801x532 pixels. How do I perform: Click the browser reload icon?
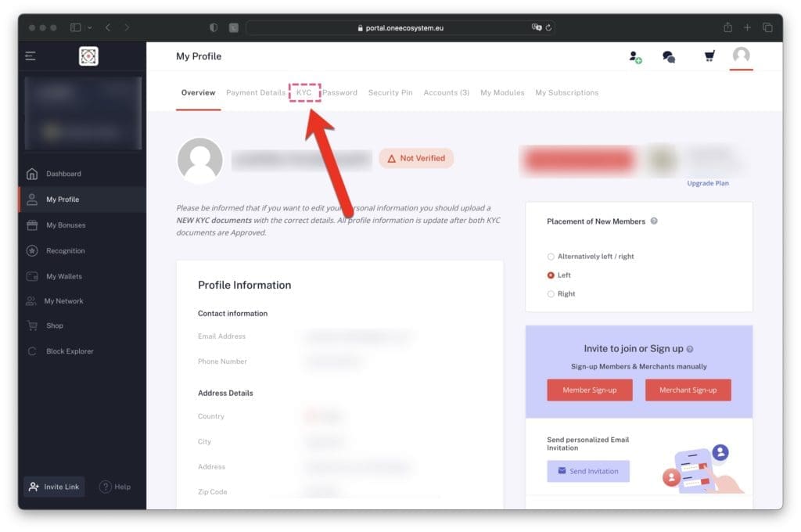pos(548,27)
